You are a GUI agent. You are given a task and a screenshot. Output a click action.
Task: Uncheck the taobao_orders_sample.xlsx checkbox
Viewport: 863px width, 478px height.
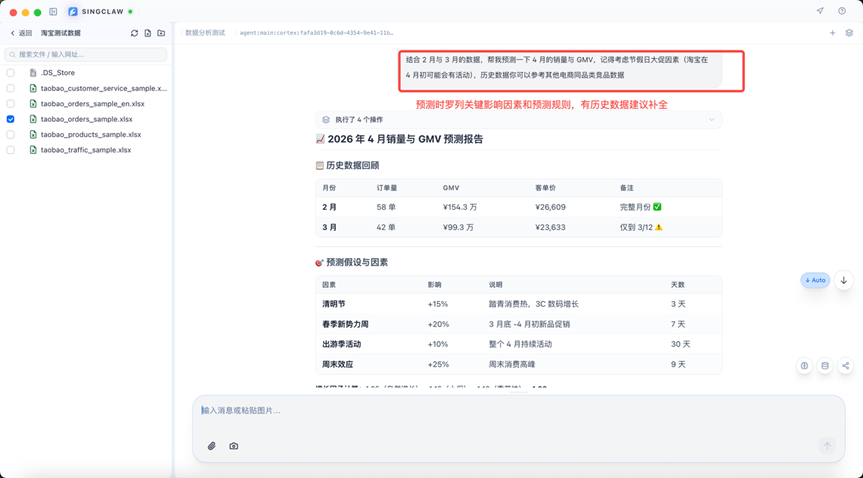click(x=11, y=119)
